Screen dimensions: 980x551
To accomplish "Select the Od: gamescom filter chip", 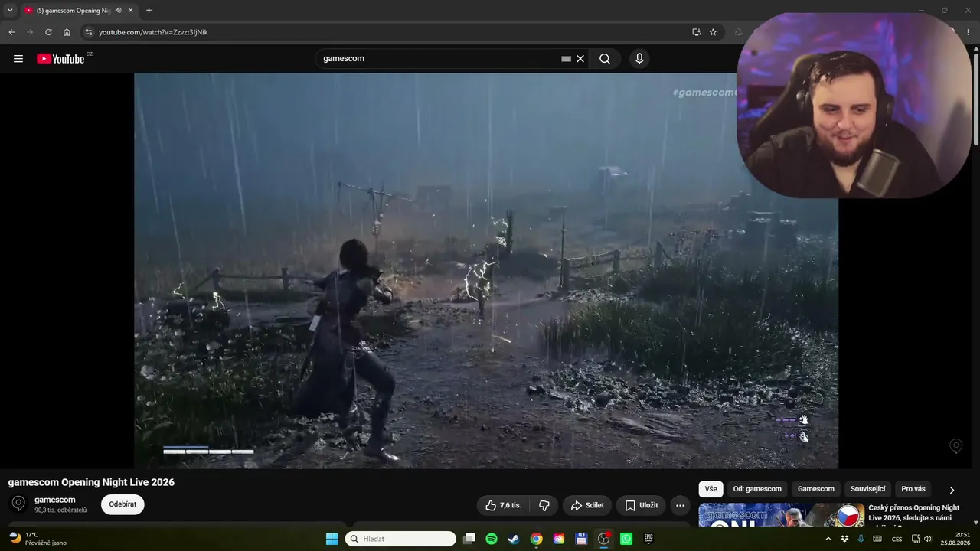I will tap(757, 489).
